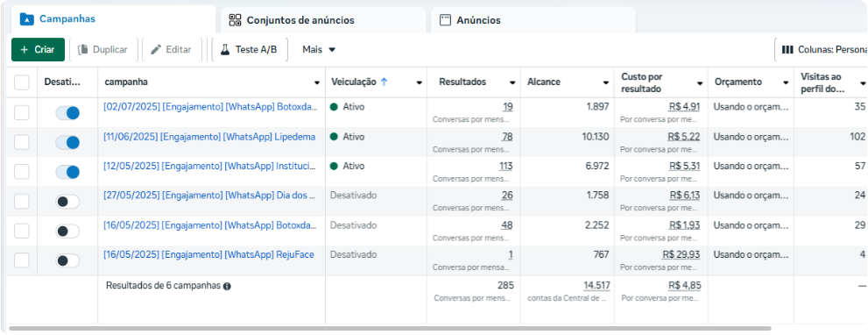The height and width of the screenshot is (335, 868).
Task: Open the [11/06/2025] Lipedema campaign link
Action: (209, 137)
